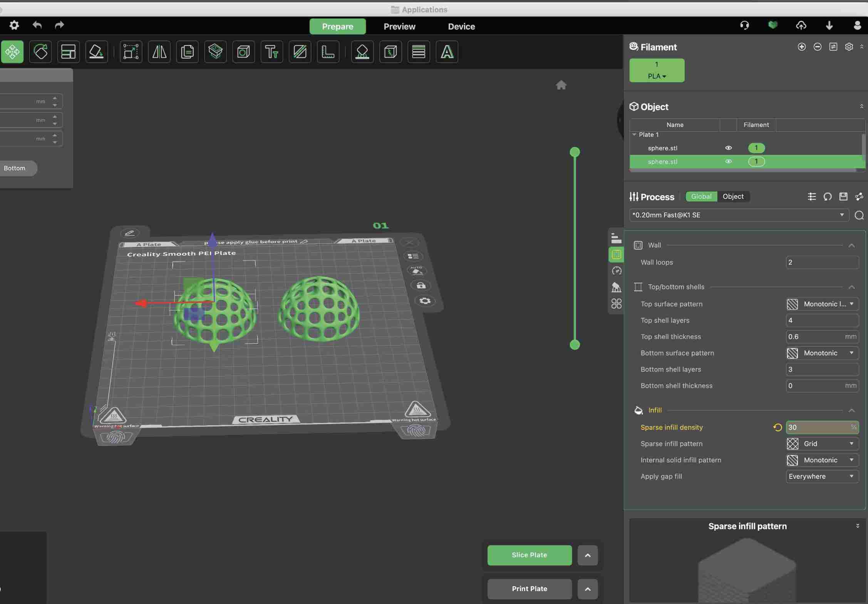Click the lower layer slider handle

click(x=575, y=345)
